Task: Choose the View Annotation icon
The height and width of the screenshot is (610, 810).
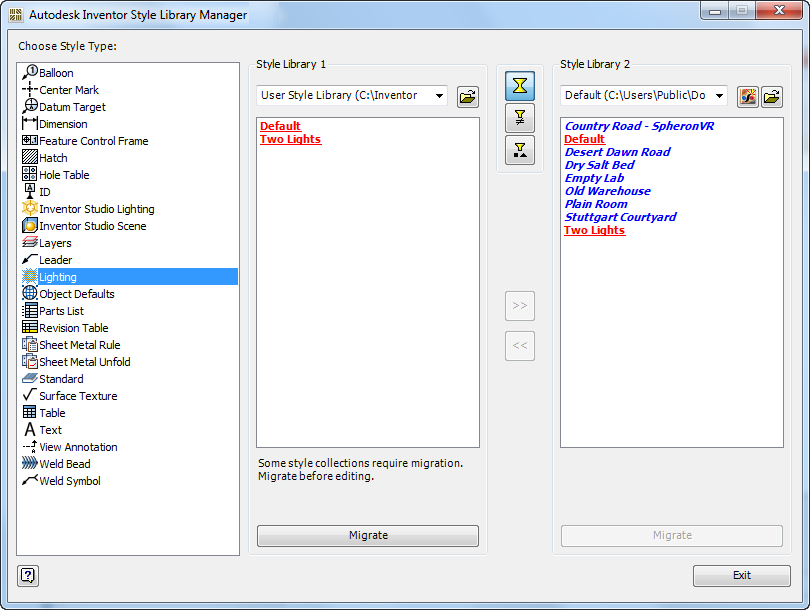Action: (30, 447)
